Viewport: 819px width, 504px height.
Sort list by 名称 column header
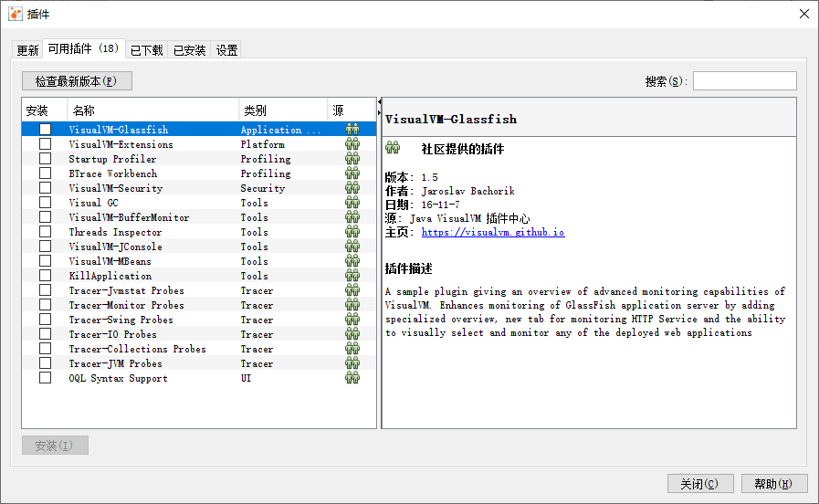pos(153,110)
